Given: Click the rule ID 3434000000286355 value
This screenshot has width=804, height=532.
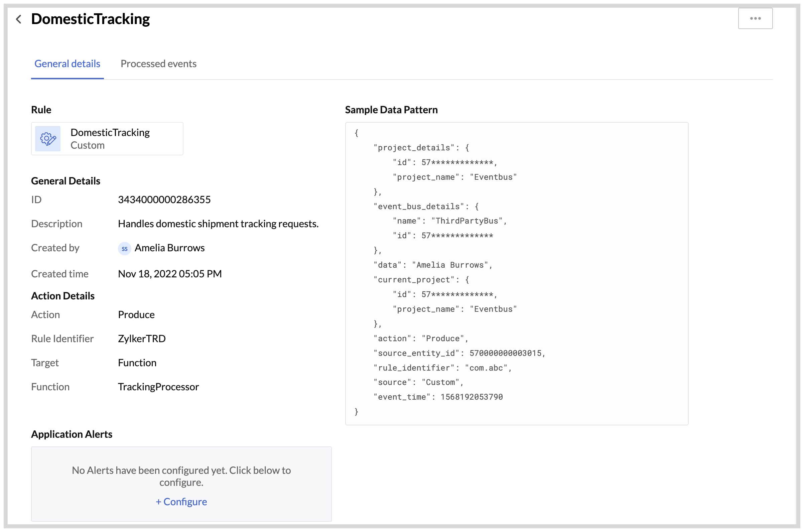Looking at the screenshot, I should coord(164,199).
